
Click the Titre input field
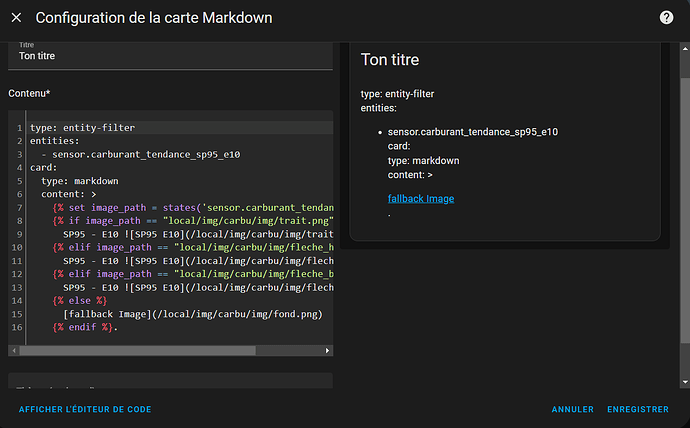[x=170, y=56]
